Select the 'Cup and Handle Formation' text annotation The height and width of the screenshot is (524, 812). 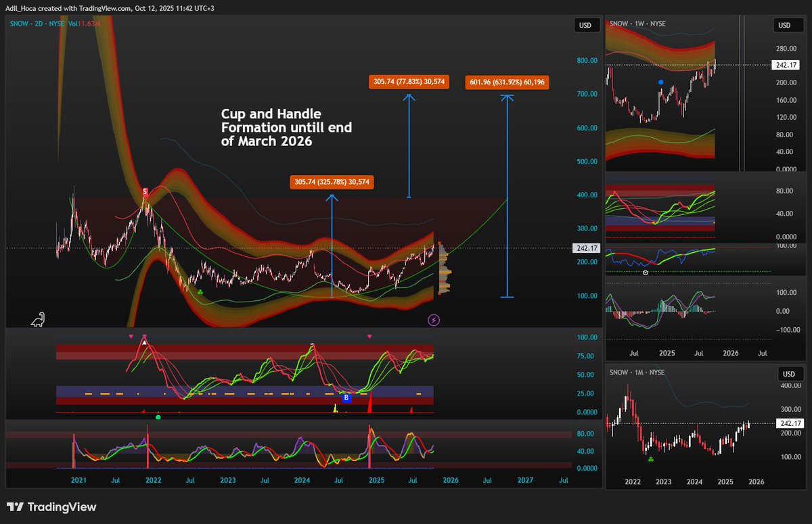click(x=287, y=127)
